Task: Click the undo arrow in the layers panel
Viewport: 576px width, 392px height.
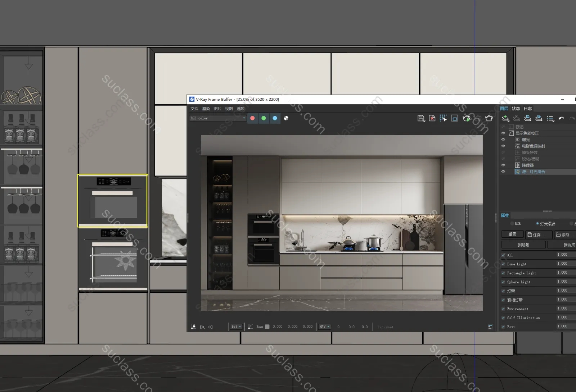Action: point(561,118)
